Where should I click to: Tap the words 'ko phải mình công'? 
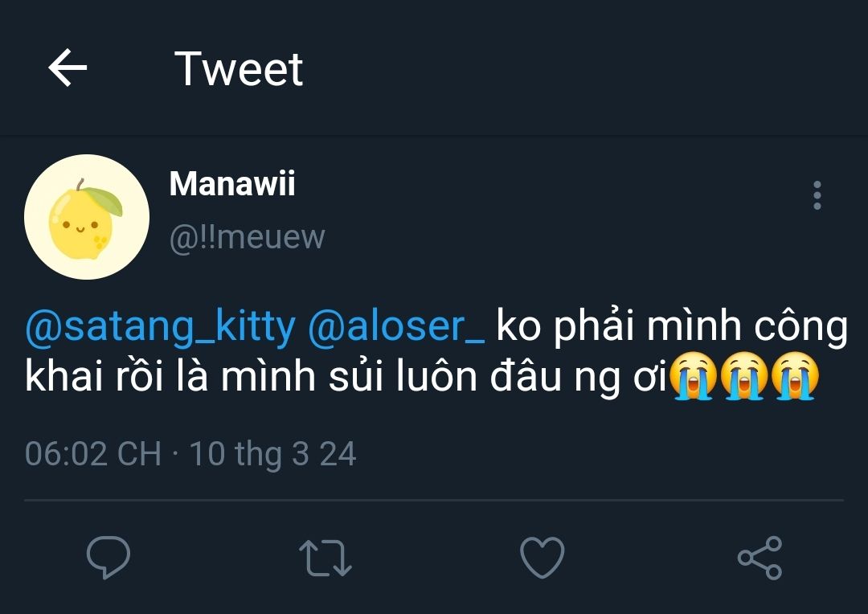point(672,328)
